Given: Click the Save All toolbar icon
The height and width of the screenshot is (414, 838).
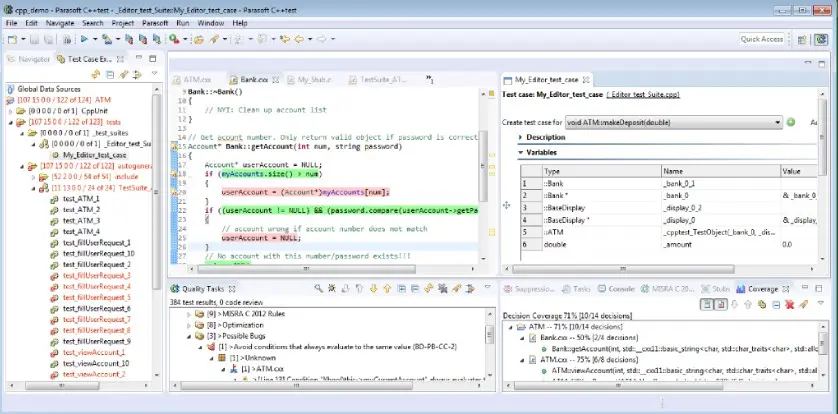Looking at the screenshot, I should click(x=49, y=39).
